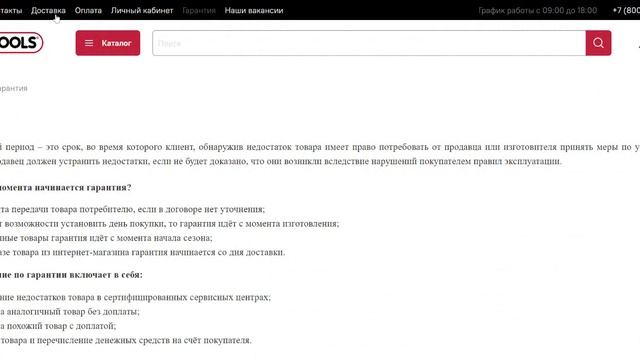The width and height of the screenshot is (640, 360).
Task: Focus the Поиск search input field
Action: coord(369,43)
